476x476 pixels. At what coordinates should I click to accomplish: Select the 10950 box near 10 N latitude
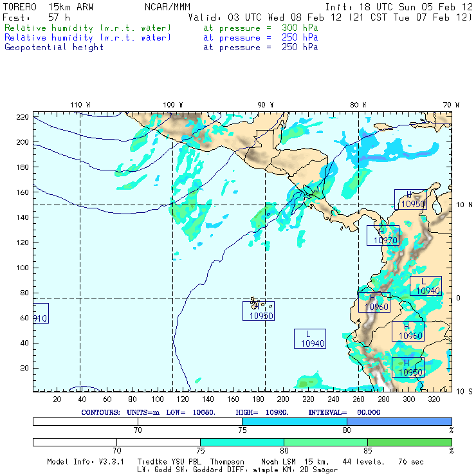tap(410, 199)
